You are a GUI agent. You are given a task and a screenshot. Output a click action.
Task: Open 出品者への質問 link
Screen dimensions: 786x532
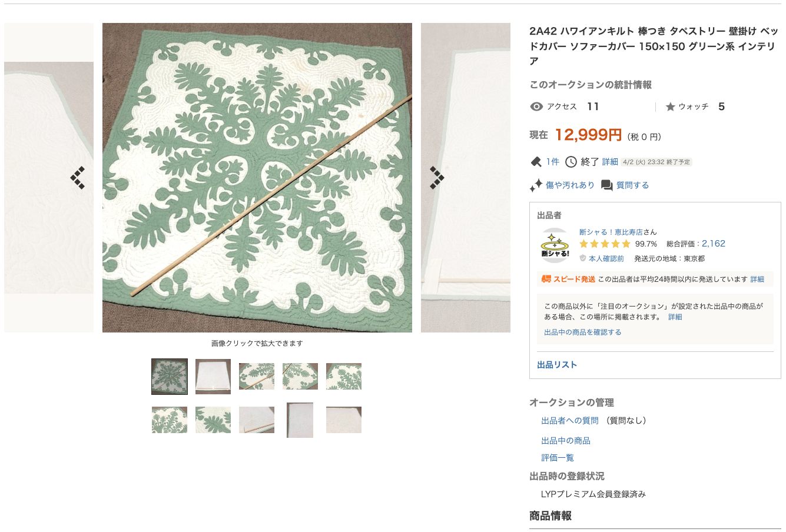pyautogui.click(x=569, y=421)
